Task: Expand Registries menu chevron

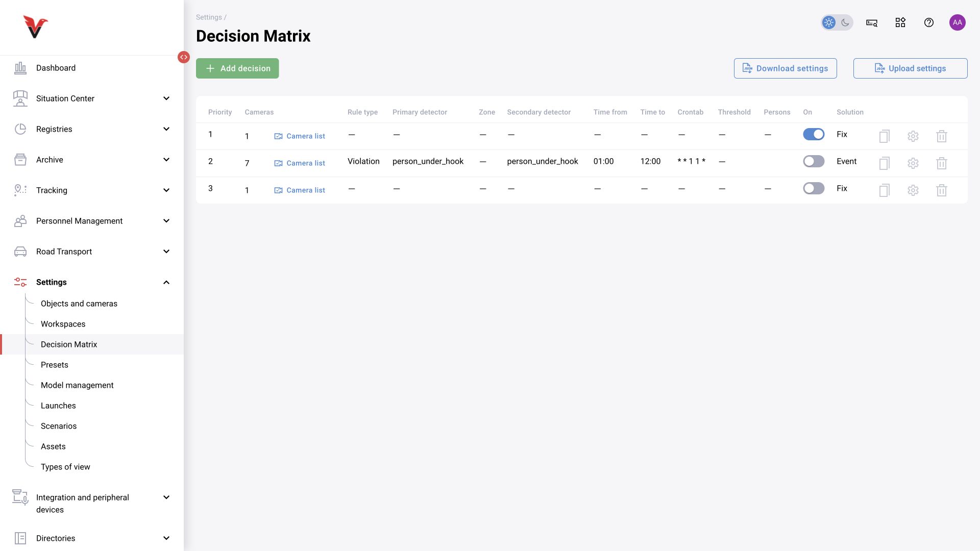Action: coord(166,129)
